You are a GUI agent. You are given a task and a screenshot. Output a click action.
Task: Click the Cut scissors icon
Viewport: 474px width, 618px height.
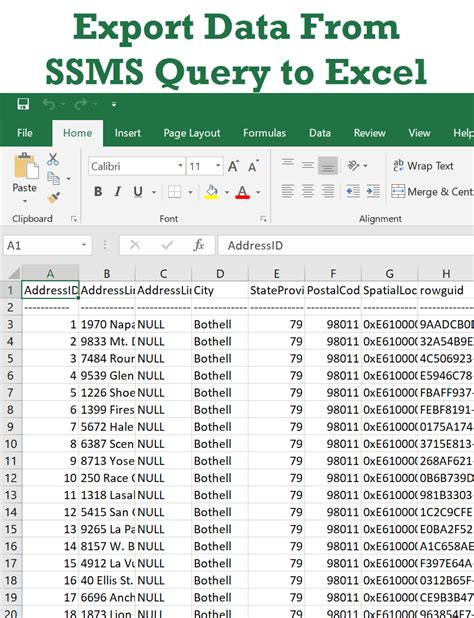[x=53, y=159]
